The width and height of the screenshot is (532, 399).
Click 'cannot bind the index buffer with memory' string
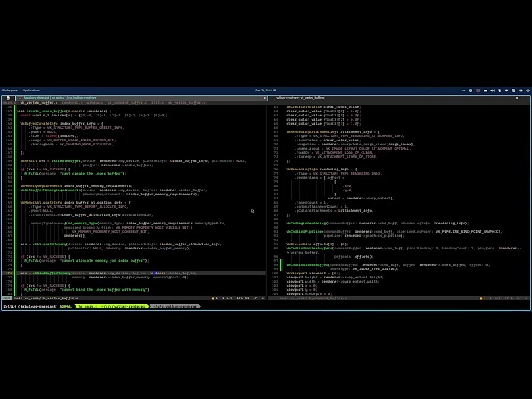click(x=104, y=290)
